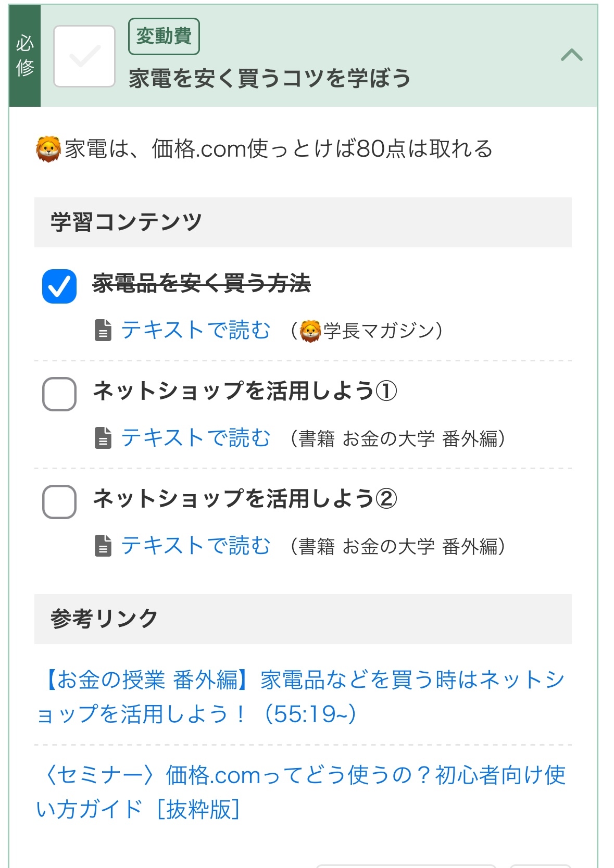The height and width of the screenshot is (868, 614).
Task: Click the 必修 vertical badge
Action: 25,56
